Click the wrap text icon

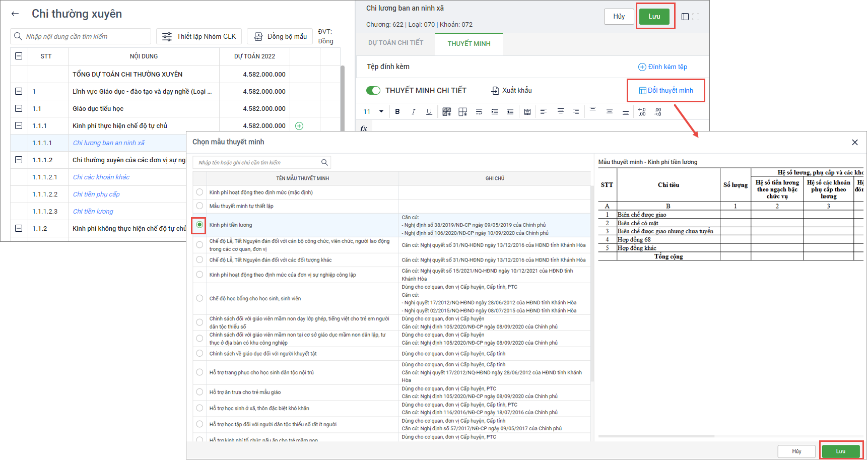click(479, 112)
